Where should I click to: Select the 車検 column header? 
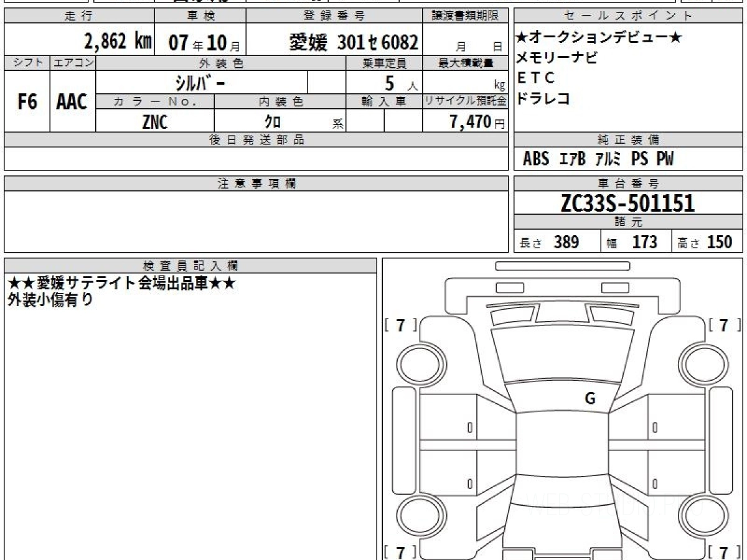tap(200, 16)
